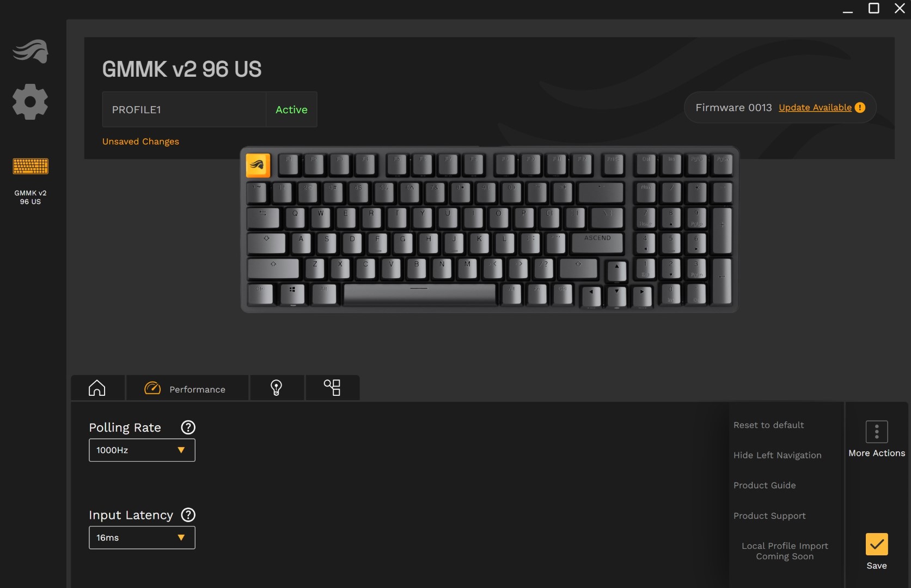Open the Glorious logo home icon

pyautogui.click(x=30, y=51)
